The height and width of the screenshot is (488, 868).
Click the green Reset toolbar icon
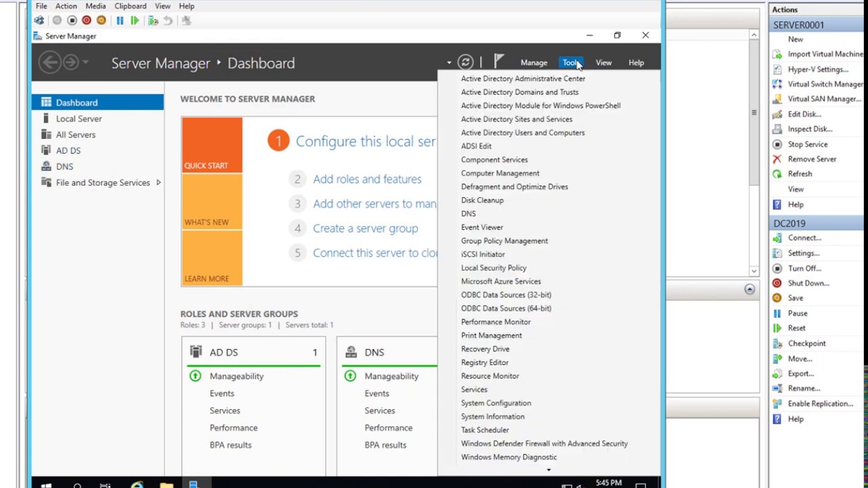[x=135, y=20]
